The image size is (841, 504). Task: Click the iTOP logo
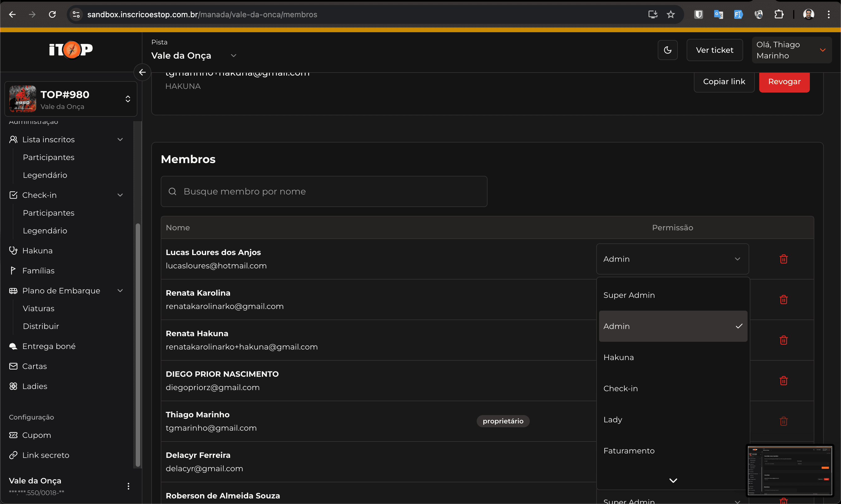(x=71, y=49)
